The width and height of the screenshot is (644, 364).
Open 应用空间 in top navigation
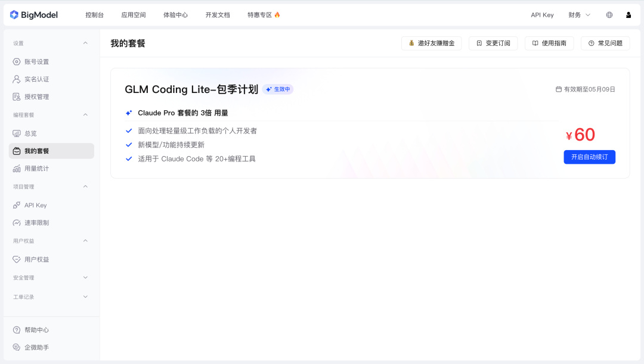click(x=134, y=15)
